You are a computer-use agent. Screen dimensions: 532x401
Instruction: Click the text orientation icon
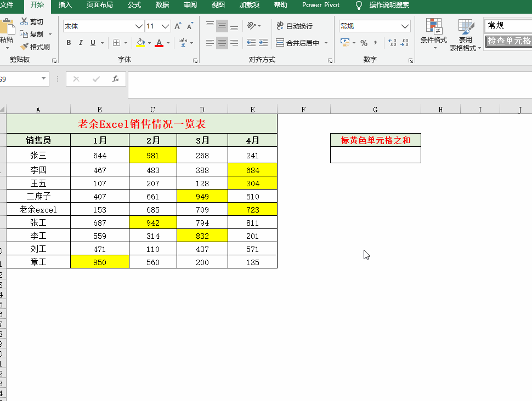251,26
